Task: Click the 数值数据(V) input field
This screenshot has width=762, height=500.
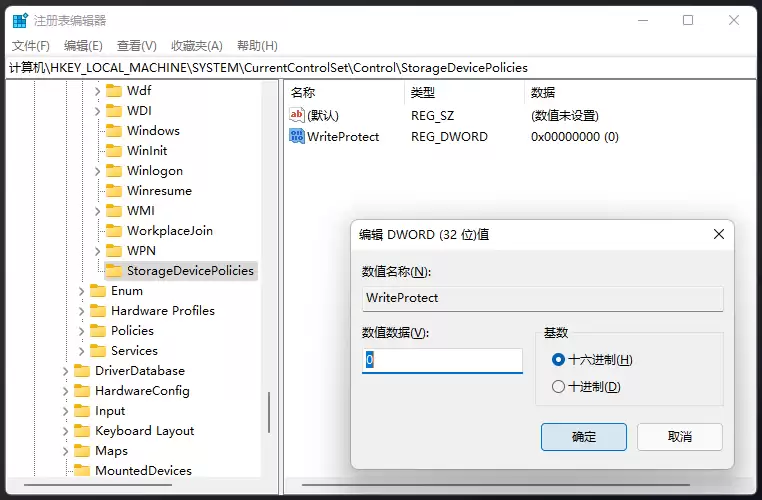Action: pos(442,360)
